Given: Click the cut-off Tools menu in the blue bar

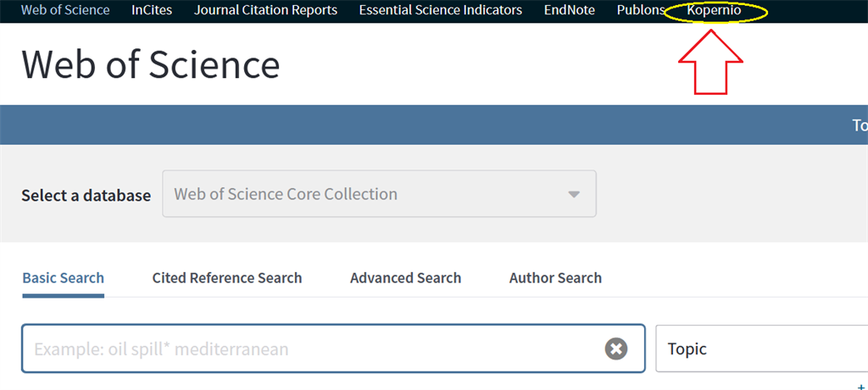Looking at the screenshot, I should (x=860, y=125).
